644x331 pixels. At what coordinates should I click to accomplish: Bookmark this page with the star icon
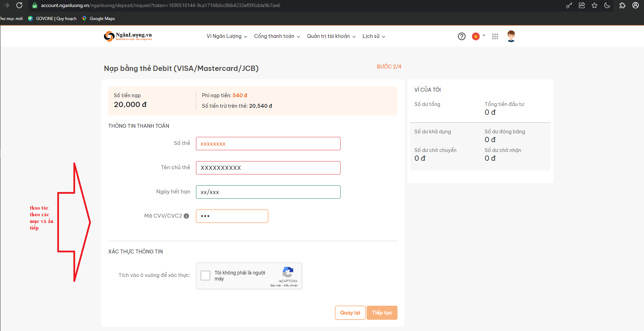[594, 5]
